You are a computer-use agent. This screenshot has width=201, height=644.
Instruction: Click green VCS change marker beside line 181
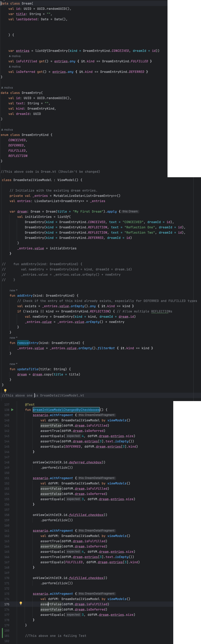click(3, 633)
